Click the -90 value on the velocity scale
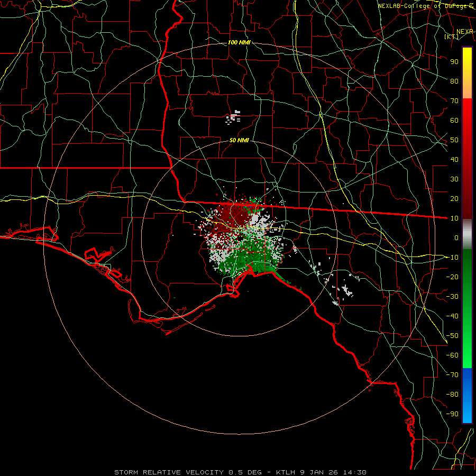This screenshot has height=476, width=476. pyautogui.click(x=452, y=414)
